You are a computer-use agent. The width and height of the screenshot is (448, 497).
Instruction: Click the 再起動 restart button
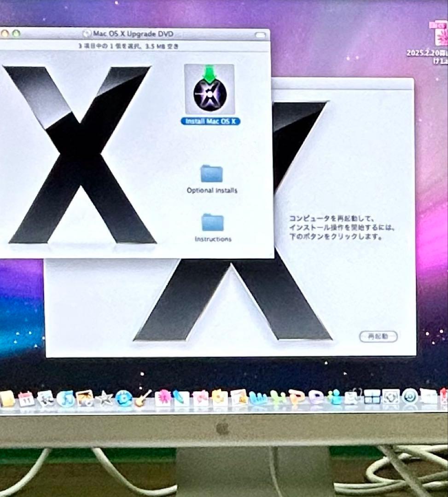point(378,336)
